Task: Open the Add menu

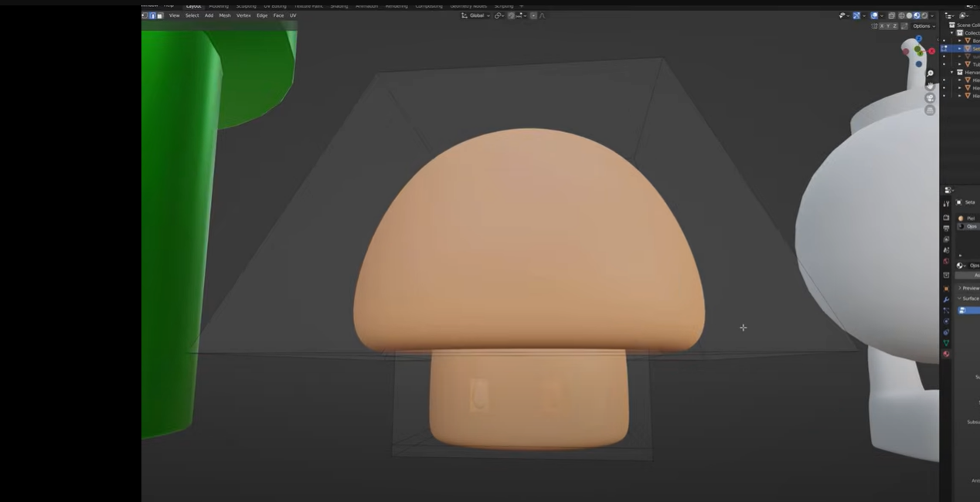Action: 209,15
